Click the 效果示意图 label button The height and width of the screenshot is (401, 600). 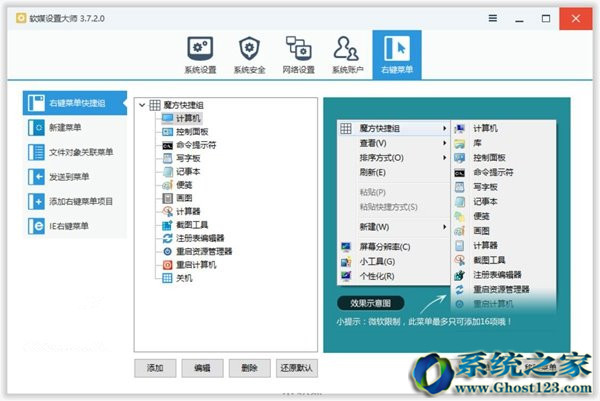pyautogui.click(x=370, y=303)
